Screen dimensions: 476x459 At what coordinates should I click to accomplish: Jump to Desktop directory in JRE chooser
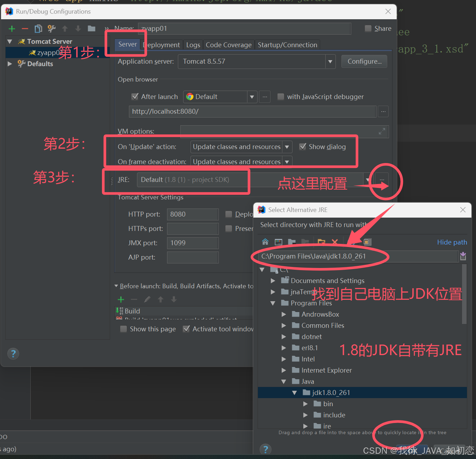click(x=279, y=242)
